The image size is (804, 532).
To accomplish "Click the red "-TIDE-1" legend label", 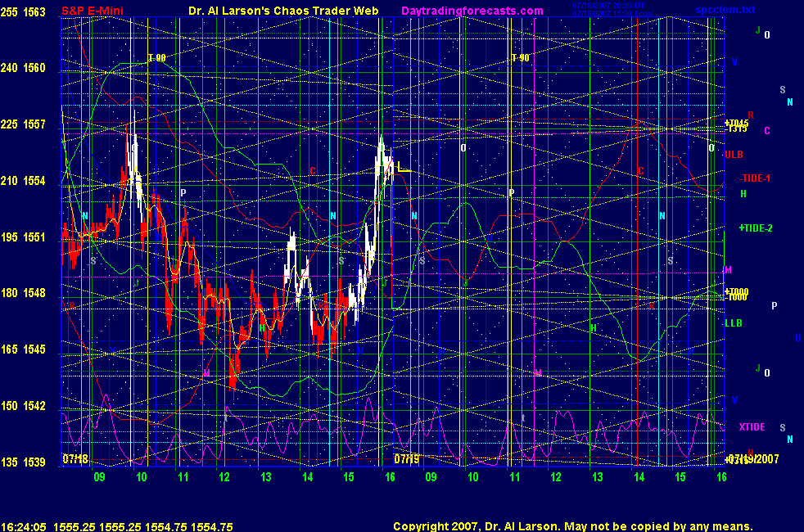I will tap(755, 178).
